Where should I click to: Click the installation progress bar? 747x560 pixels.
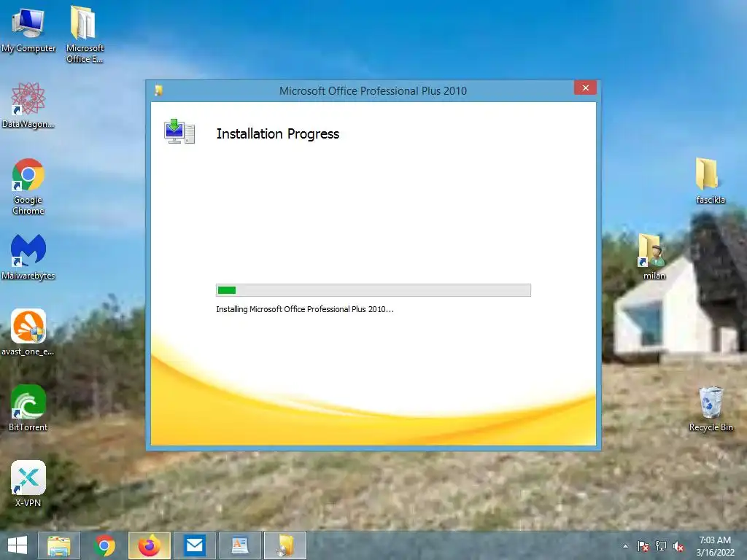373,290
